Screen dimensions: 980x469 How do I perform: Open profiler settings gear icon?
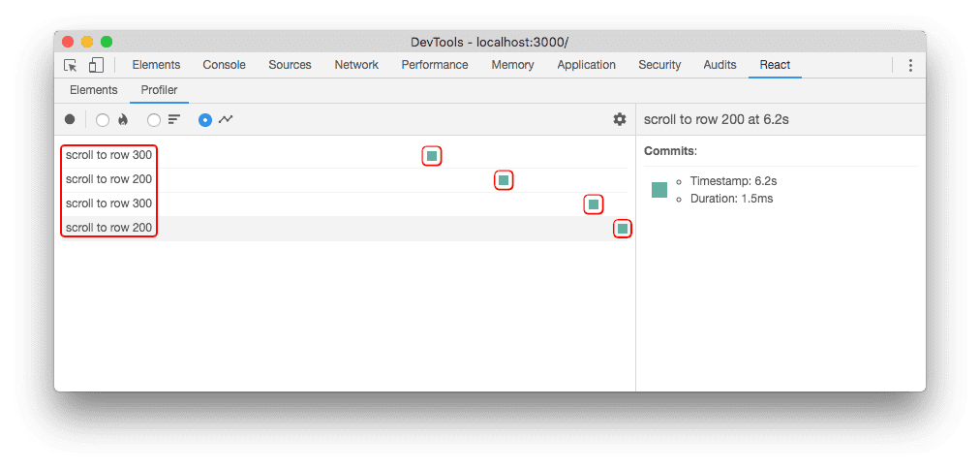click(x=620, y=119)
